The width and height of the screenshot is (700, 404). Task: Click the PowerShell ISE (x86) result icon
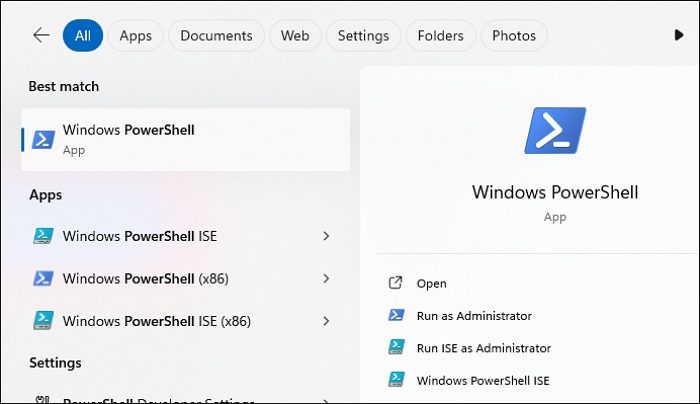(x=43, y=321)
